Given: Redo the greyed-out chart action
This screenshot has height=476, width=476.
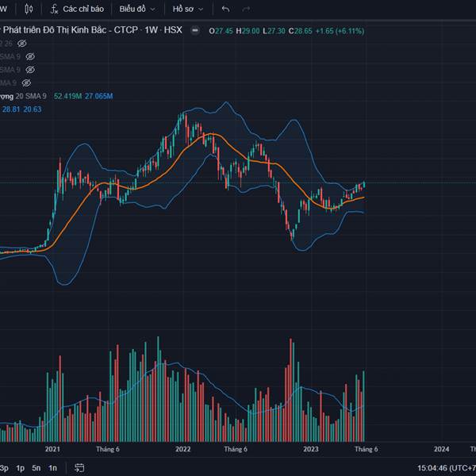Looking at the screenshot, I should pos(246,9).
